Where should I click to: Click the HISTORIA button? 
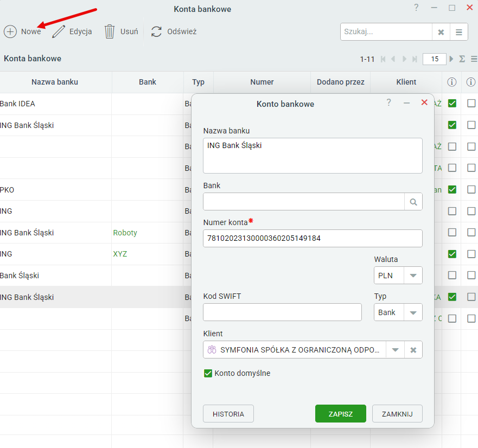[x=228, y=414]
